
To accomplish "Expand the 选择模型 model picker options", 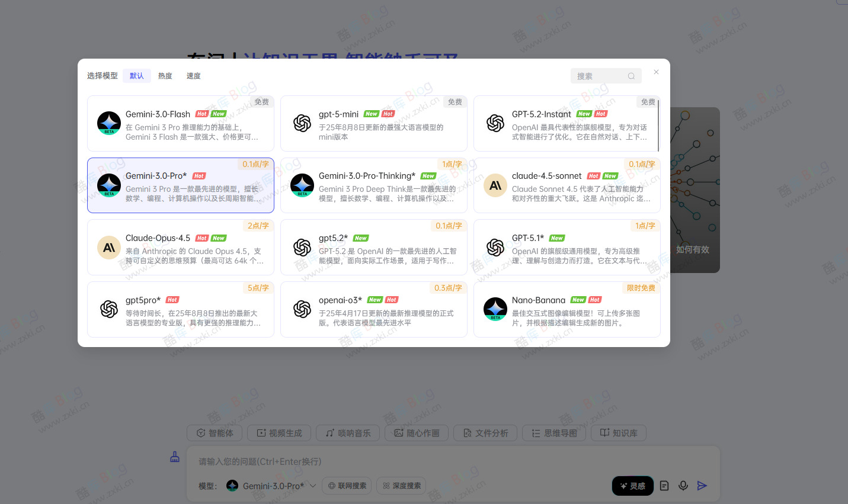I will tap(101, 75).
